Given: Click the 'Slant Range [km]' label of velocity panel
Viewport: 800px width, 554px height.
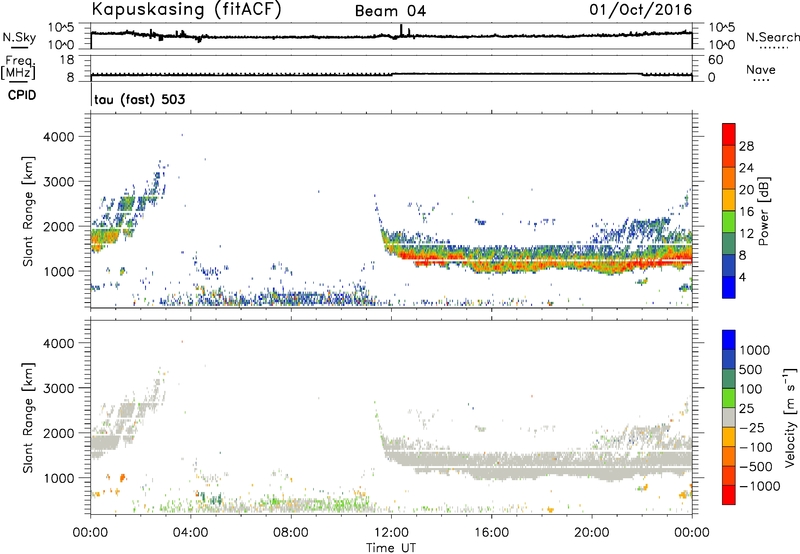Looking at the screenshot, I should click(28, 417).
